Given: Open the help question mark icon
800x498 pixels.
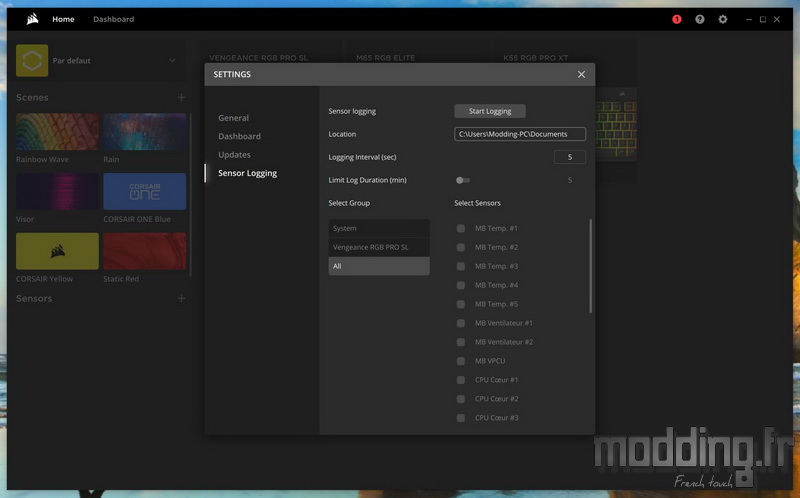Looking at the screenshot, I should click(699, 19).
